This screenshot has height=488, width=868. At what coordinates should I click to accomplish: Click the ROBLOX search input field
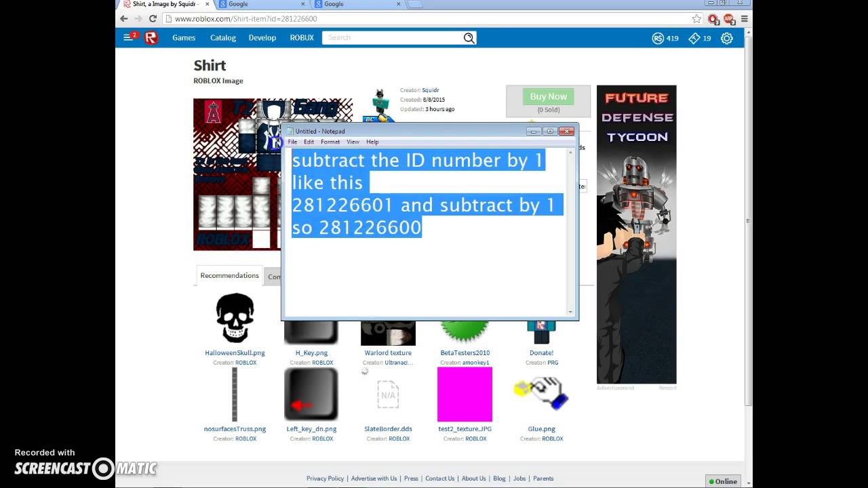click(x=392, y=38)
